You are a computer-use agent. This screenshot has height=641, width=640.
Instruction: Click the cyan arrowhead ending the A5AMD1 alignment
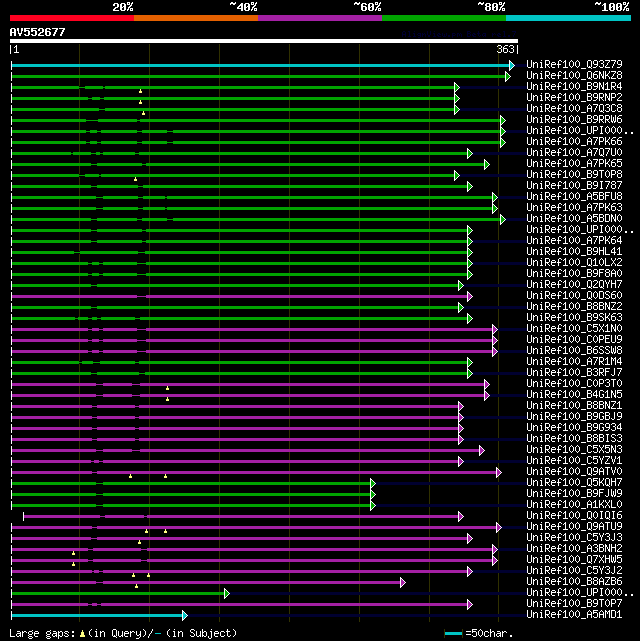(x=185, y=616)
